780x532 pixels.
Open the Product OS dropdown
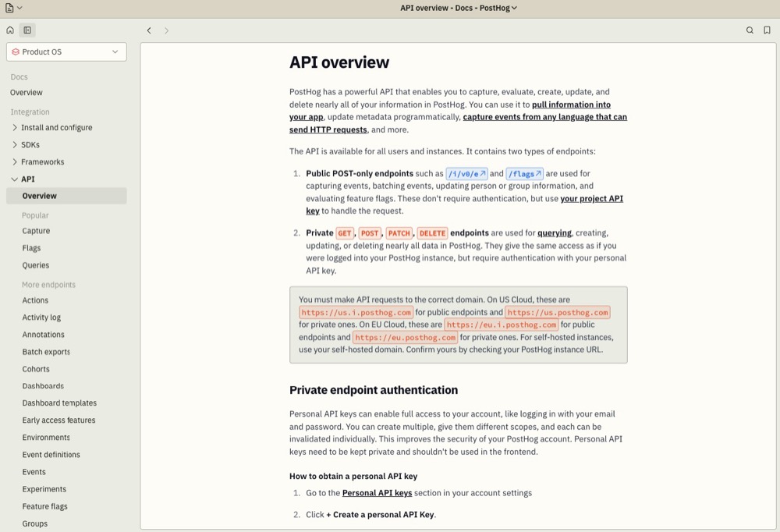point(66,51)
